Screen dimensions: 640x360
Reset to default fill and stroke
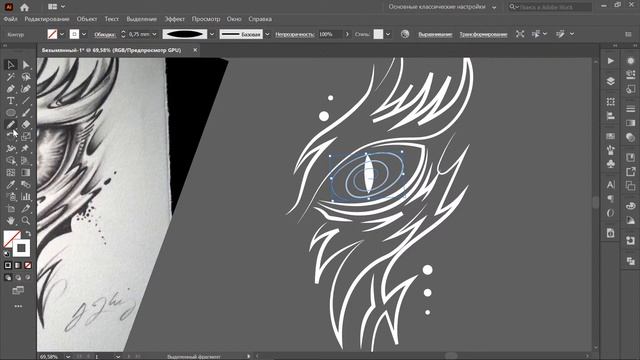coord(7,253)
